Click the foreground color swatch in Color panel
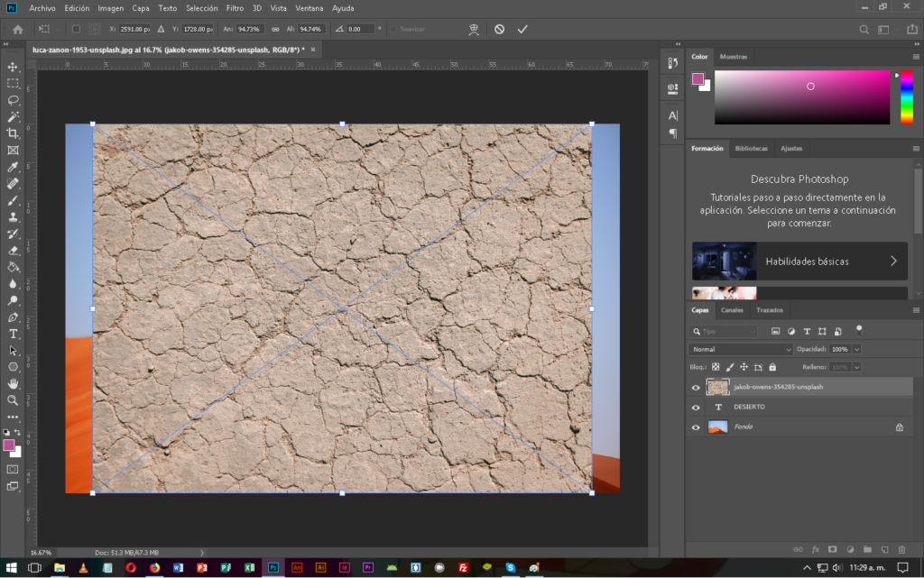Screen dimensions: 924x578 [698, 78]
